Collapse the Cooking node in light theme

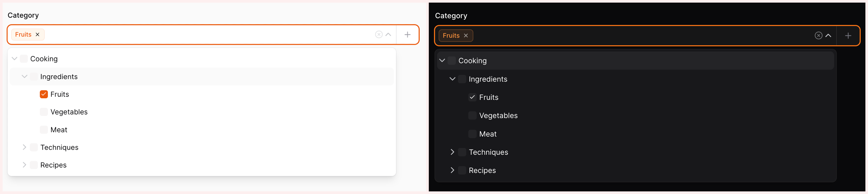pyautogui.click(x=15, y=59)
